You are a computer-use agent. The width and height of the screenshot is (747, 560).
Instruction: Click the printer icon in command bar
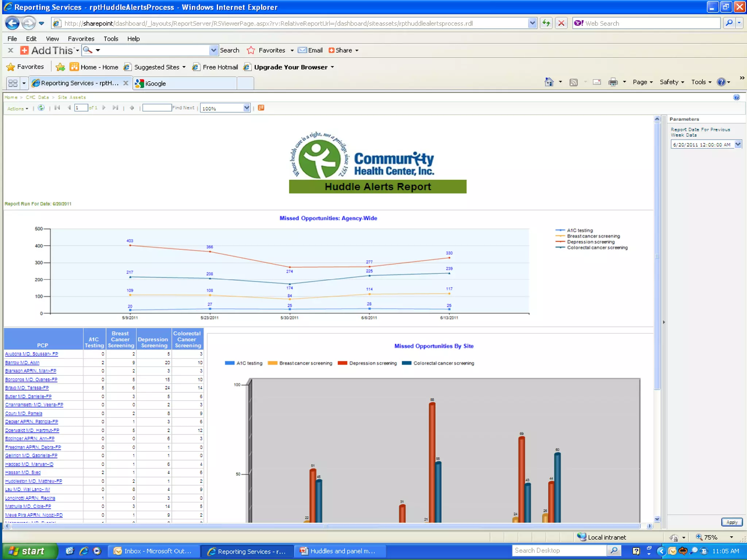point(613,82)
